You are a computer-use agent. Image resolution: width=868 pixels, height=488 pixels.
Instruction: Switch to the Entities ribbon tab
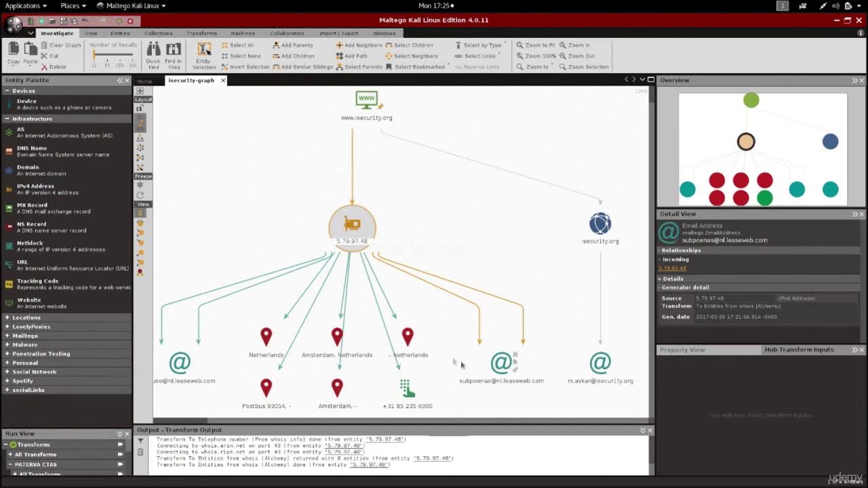[x=120, y=33]
